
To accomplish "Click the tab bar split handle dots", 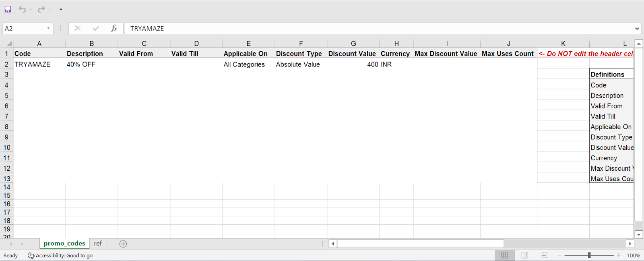I will 322,244.
